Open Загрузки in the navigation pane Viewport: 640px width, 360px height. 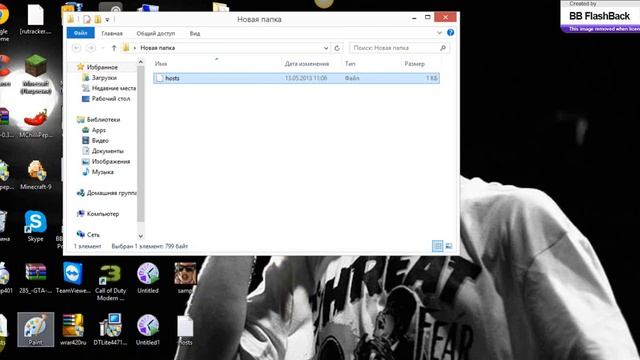104,78
